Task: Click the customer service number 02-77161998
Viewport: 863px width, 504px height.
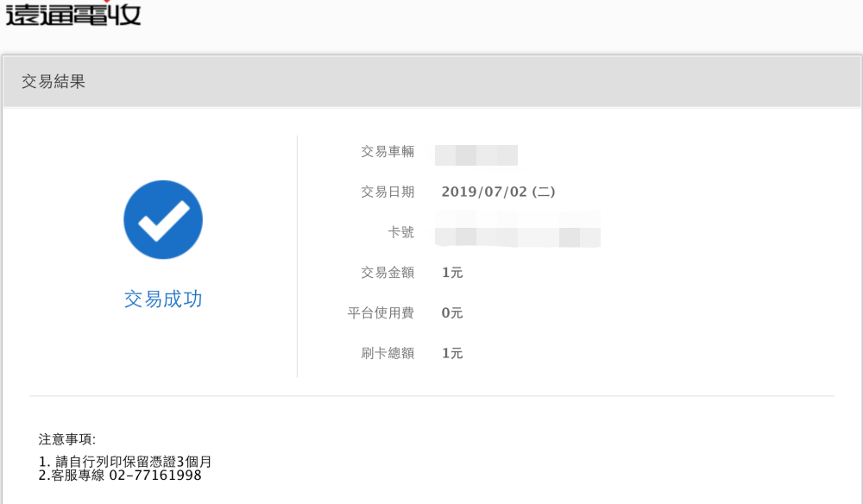Action: (155, 476)
